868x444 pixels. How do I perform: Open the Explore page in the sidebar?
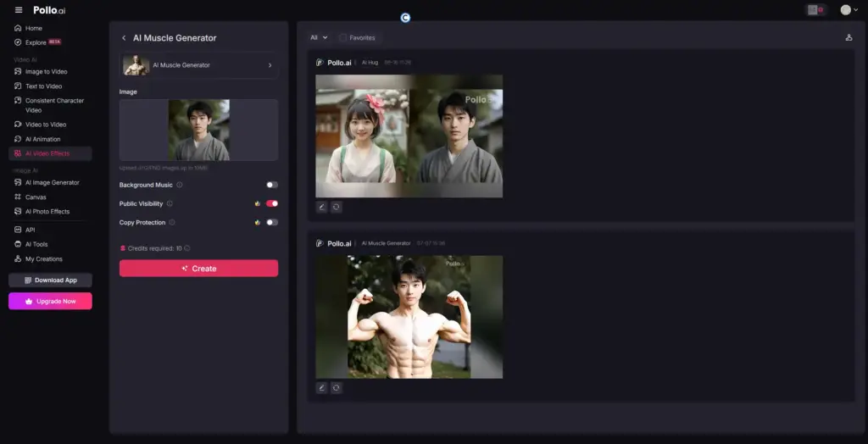(x=37, y=42)
